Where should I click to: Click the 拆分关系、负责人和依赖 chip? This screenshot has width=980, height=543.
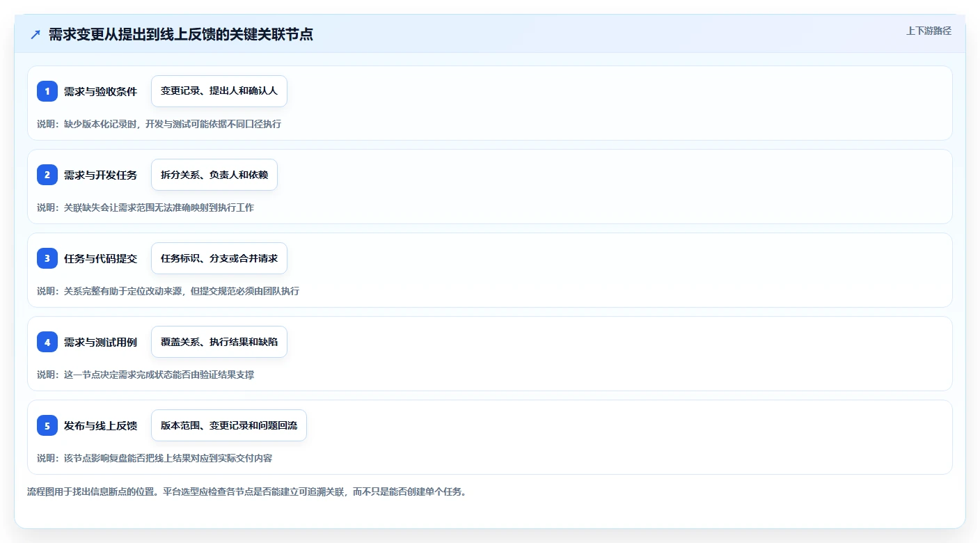[x=214, y=175]
